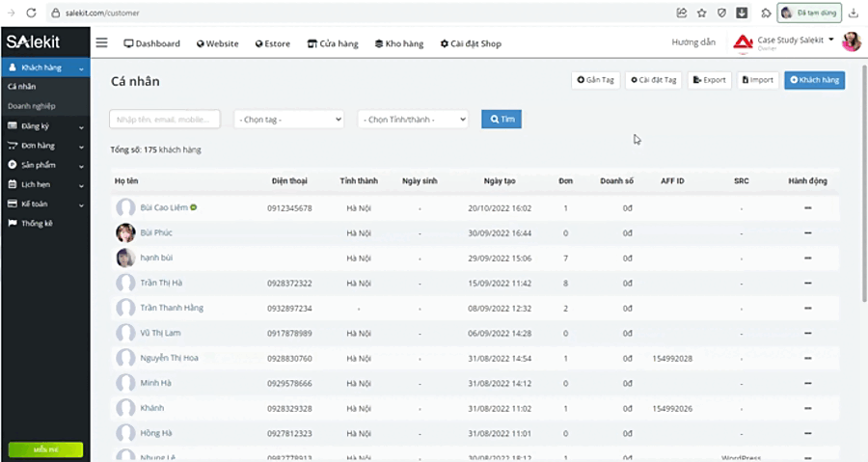
Task: Open Kho hàng in top navigation
Action: [399, 43]
